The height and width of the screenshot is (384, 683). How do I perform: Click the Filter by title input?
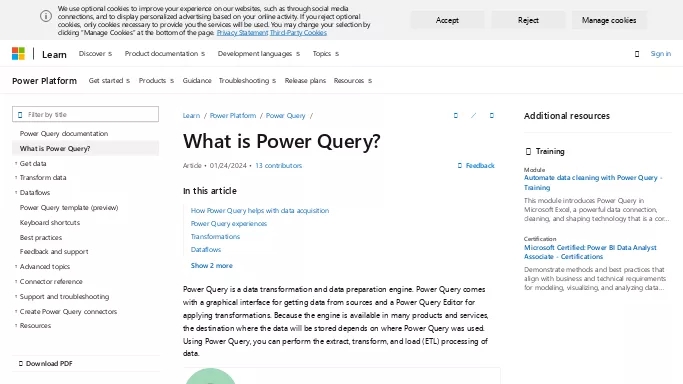85,114
